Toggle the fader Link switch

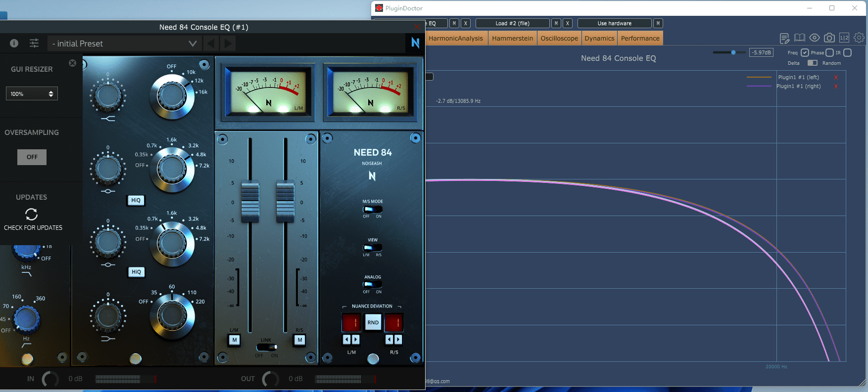[x=267, y=348]
